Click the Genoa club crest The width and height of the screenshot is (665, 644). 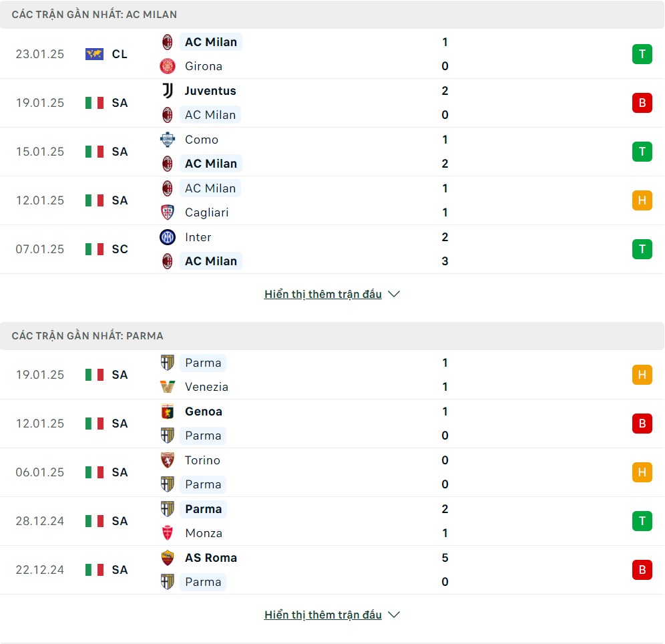point(168,412)
